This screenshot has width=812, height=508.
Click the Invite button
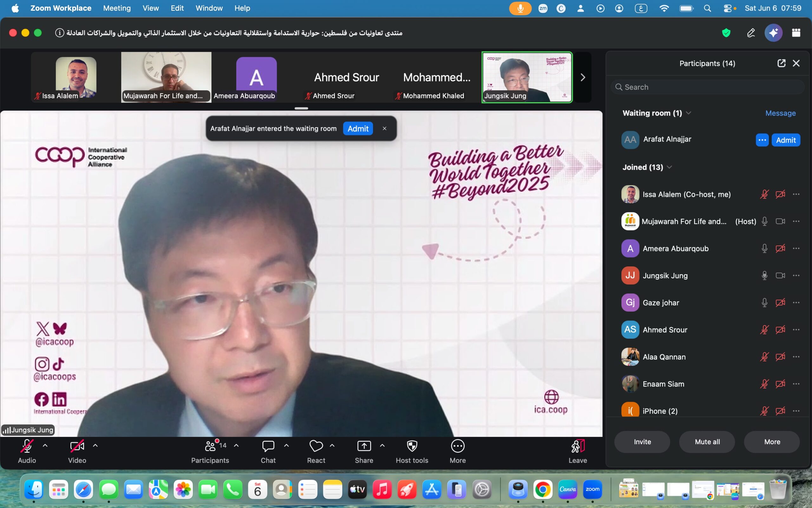point(642,442)
